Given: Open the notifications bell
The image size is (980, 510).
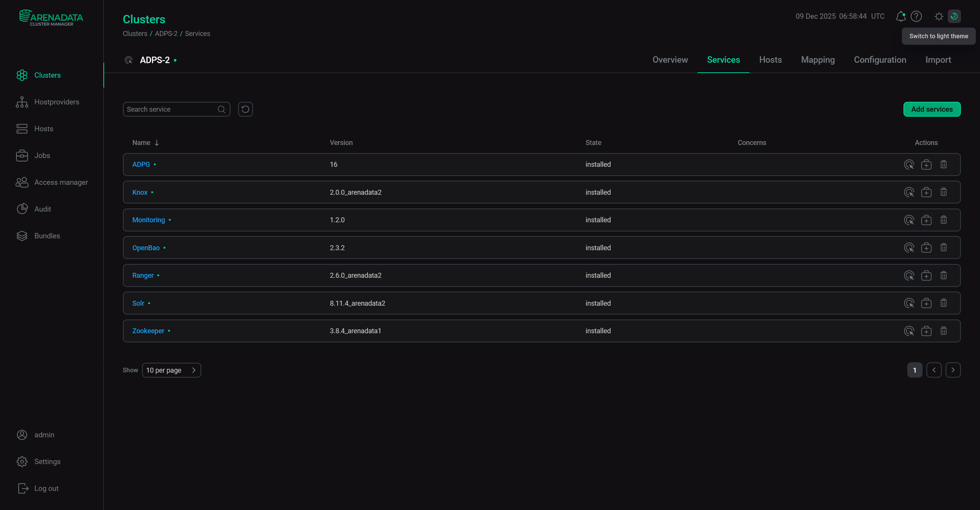Looking at the screenshot, I should (x=901, y=16).
